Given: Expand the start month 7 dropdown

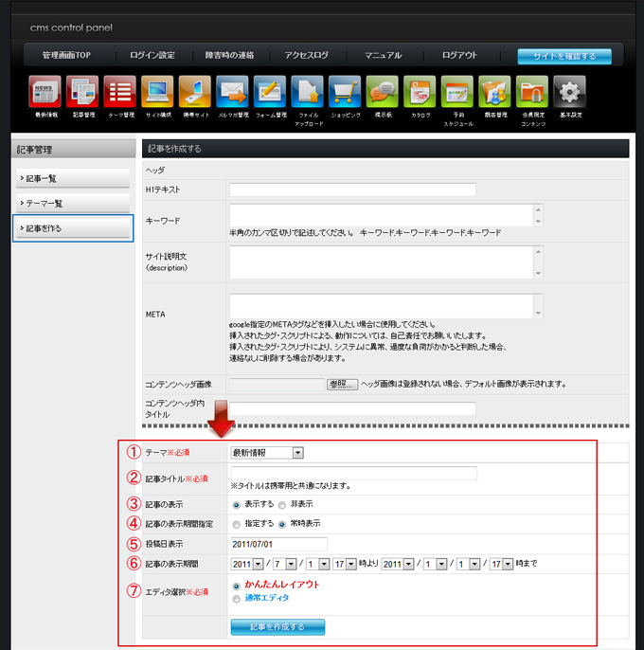Looking at the screenshot, I should [280, 564].
